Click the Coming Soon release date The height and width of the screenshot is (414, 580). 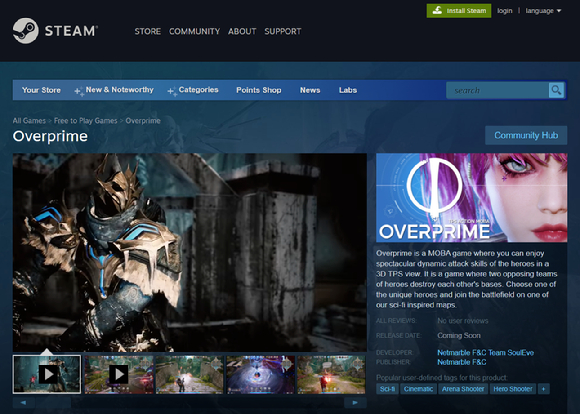point(459,336)
